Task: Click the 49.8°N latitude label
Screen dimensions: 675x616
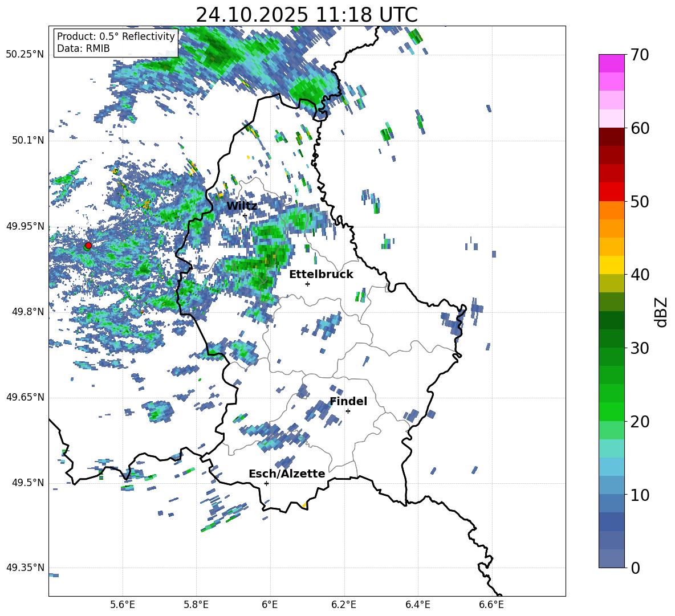Action: [28, 312]
